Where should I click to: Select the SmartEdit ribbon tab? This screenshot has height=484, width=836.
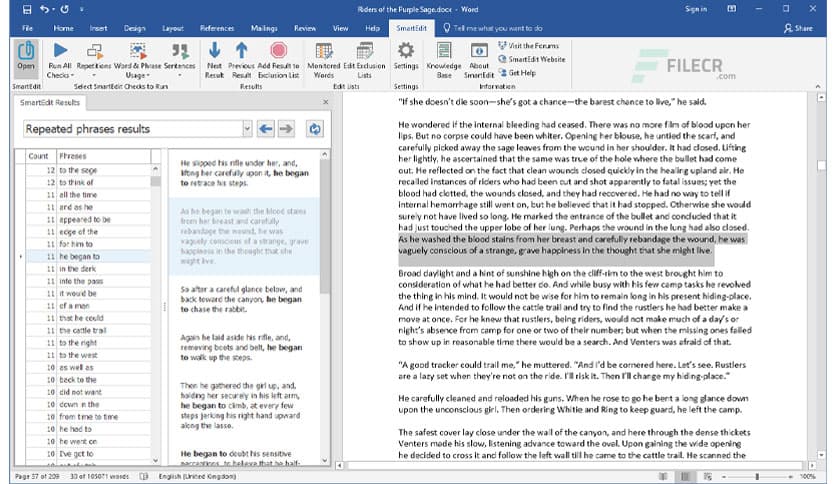click(411, 28)
